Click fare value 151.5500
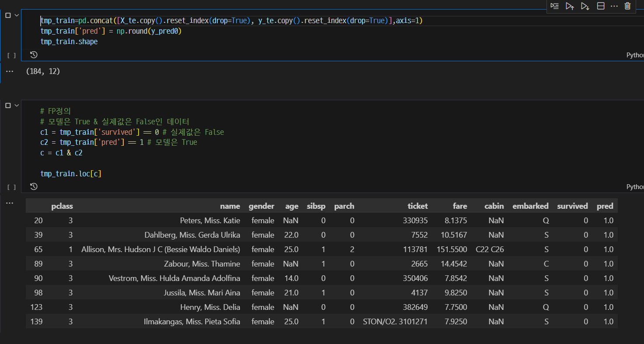 452,249
